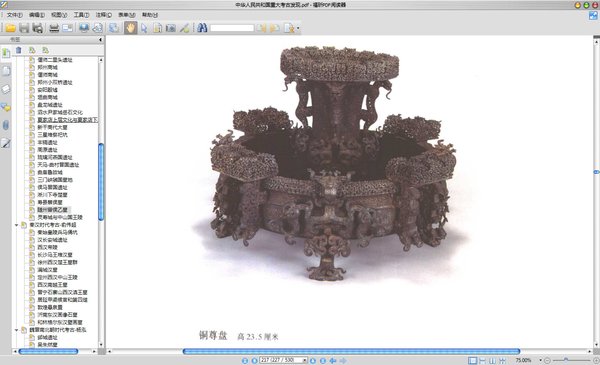Click the document horizontal scrollbar thumb
600x365 pixels.
[x=351, y=351]
